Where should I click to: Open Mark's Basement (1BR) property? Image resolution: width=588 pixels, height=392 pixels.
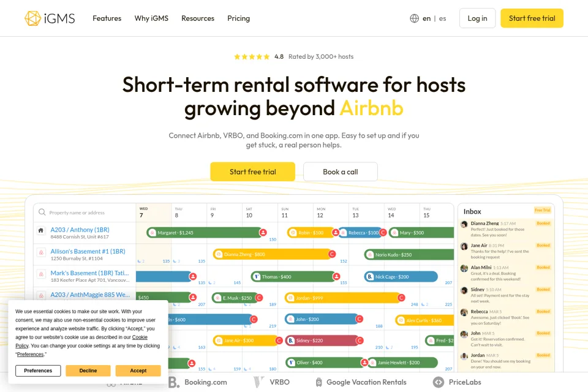89,273
